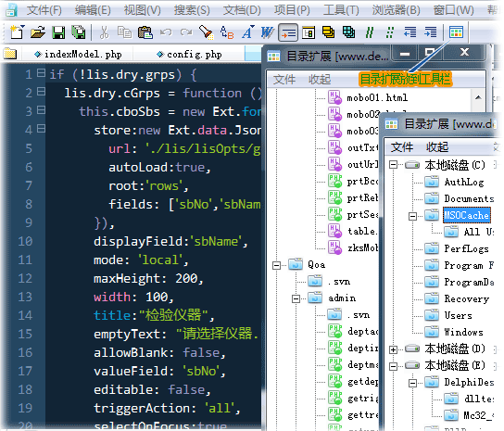Screen dimensions: 504x431
Task: Click 收起 in back directory window
Action: pos(320,80)
